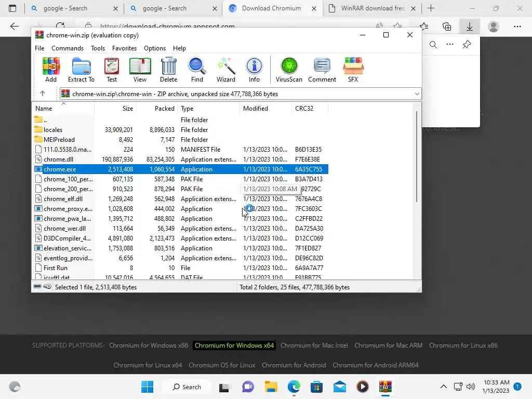Viewport: 532px width, 399px height.
Task: Open the Wizard tool
Action: pyautogui.click(x=226, y=70)
